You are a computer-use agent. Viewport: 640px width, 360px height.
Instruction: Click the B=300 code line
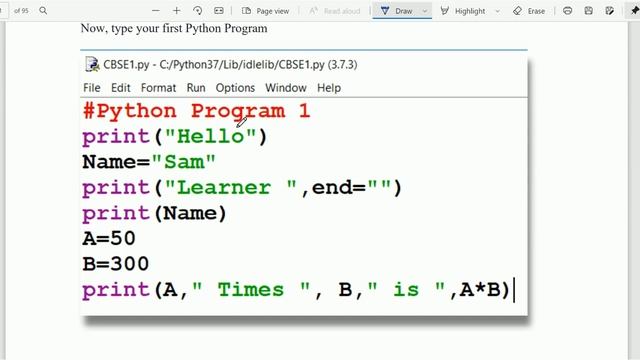(116, 264)
